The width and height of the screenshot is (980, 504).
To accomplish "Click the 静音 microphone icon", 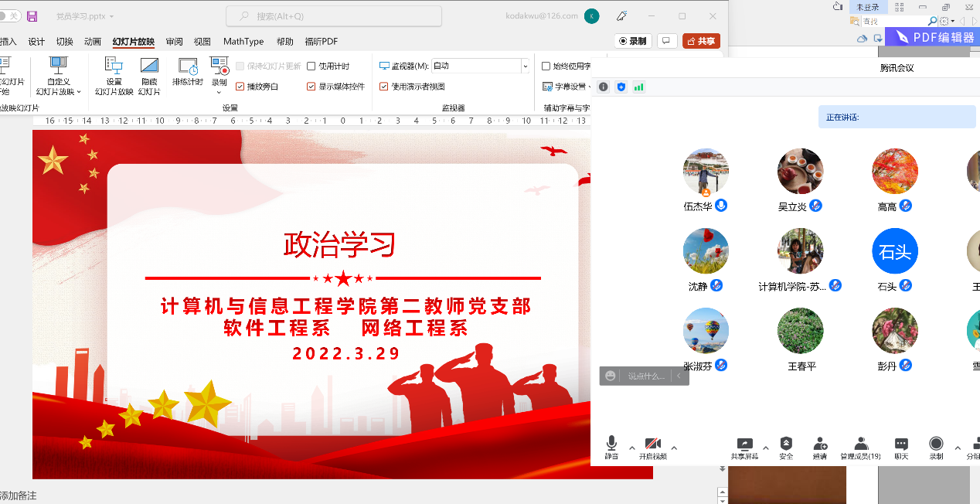I will (x=611, y=444).
